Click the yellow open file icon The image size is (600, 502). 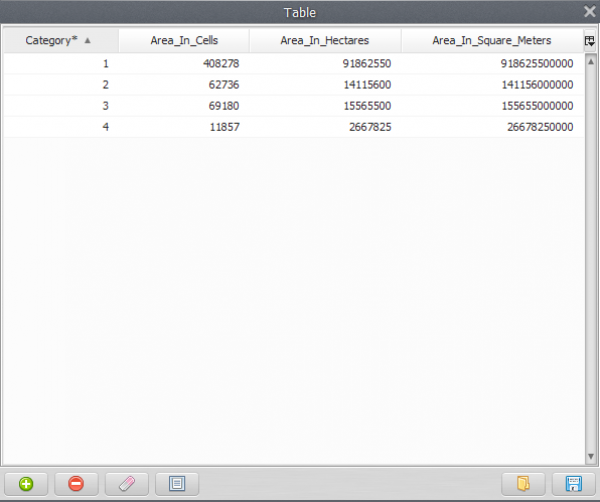[x=523, y=484]
